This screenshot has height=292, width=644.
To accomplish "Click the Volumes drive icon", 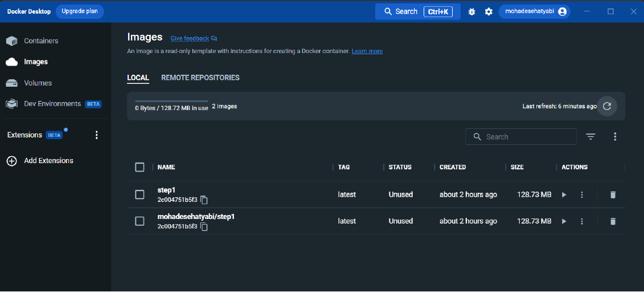I will pyautogui.click(x=11, y=83).
